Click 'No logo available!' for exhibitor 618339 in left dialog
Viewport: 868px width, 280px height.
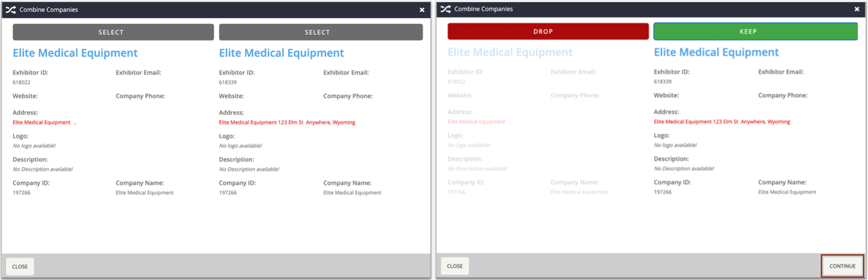[240, 145]
